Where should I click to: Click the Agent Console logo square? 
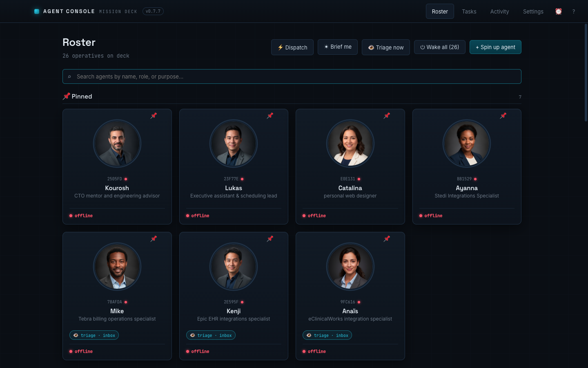[x=37, y=11]
